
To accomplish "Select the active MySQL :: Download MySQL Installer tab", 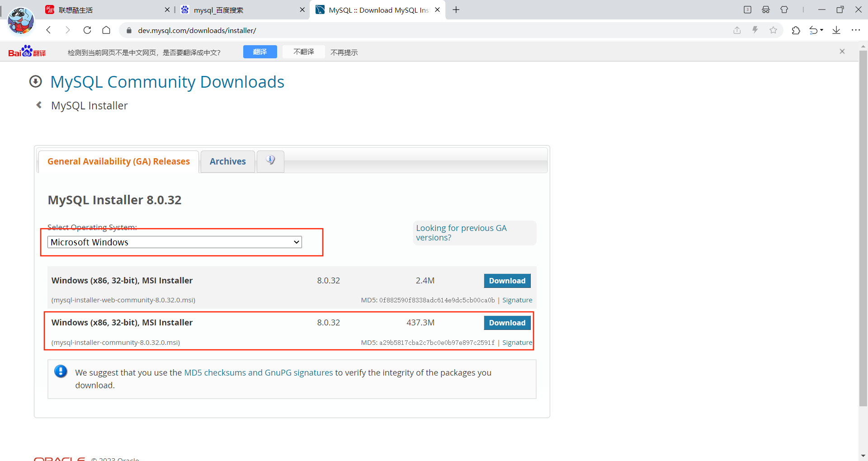I will pos(377,10).
